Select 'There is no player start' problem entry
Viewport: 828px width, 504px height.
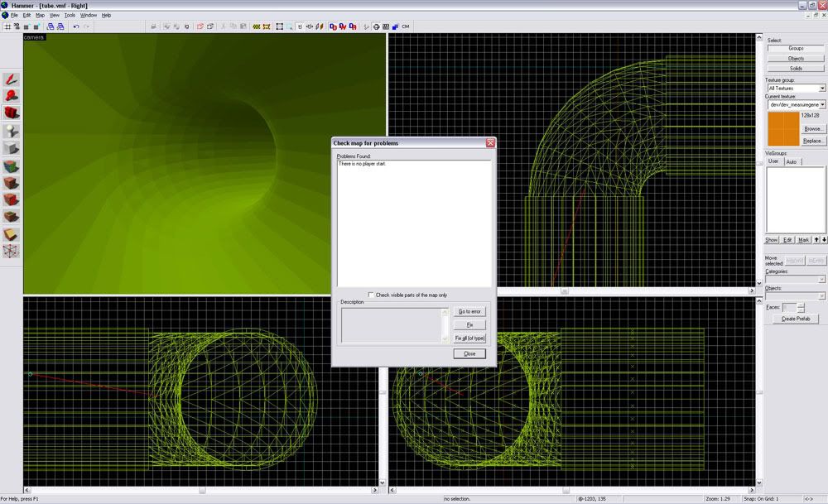pos(363,164)
